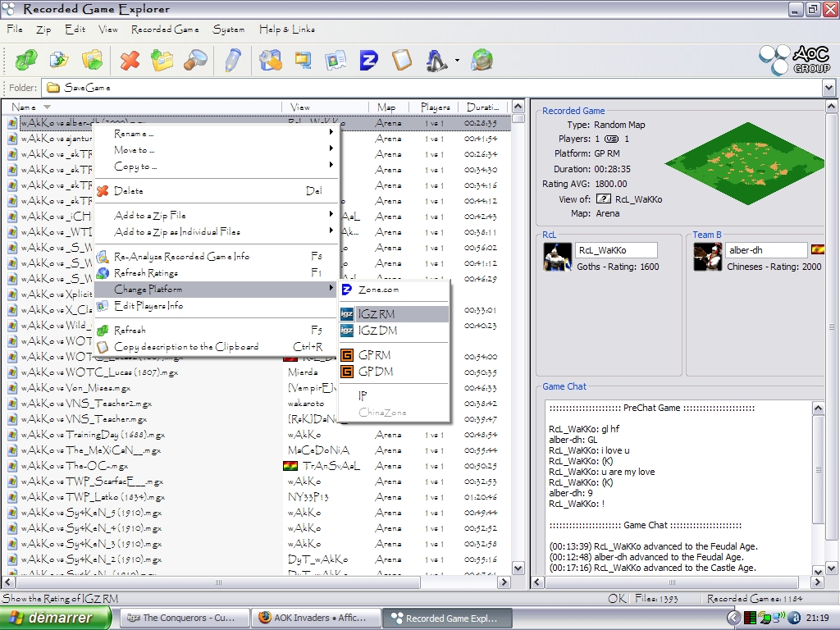The image size is (840, 630).
Task: Select GP DM platform in the submenu
Action: 395,372
